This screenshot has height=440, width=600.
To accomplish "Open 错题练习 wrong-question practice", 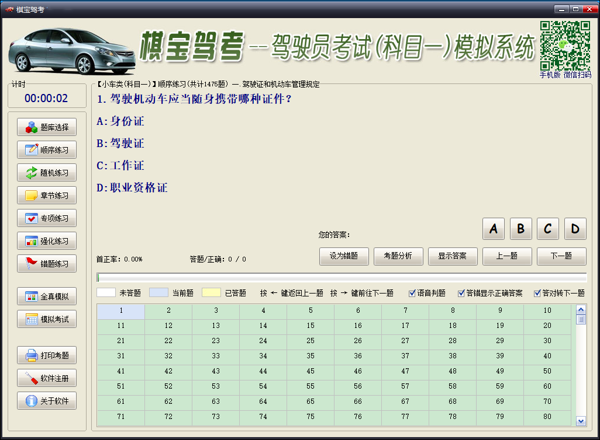I will click(x=46, y=264).
